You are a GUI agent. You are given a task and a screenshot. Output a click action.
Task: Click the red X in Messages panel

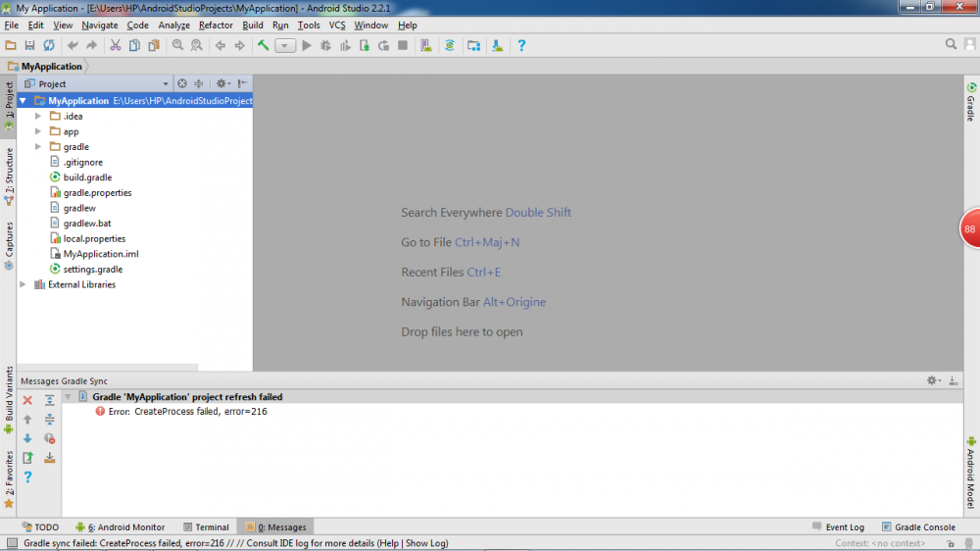pyautogui.click(x=27, y=400)
